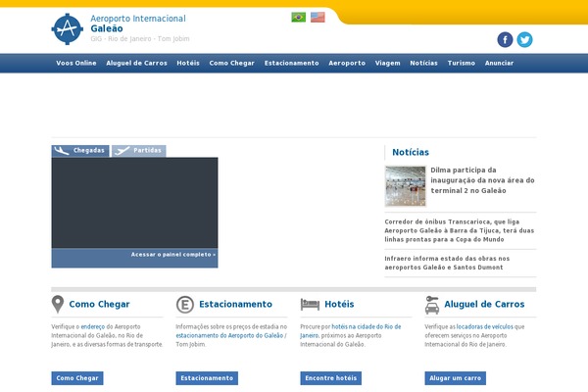Screen dimensions: 588x392
Task: Go to Notícias in navigation bar
Action: pos(423,63)
